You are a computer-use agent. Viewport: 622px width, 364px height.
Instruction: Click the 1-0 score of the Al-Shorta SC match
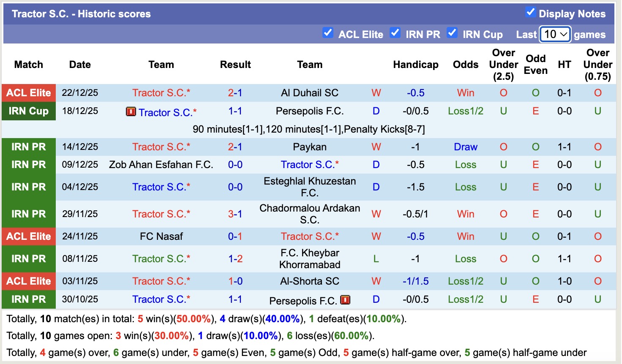coord(235,281)
